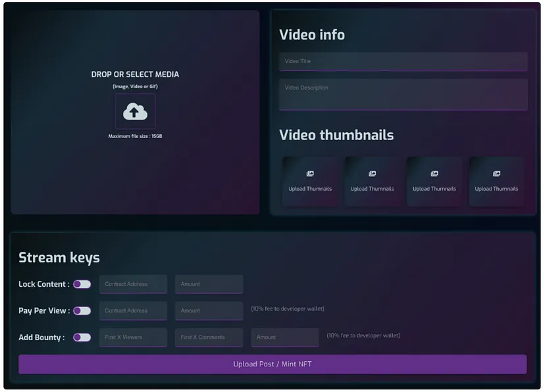Focus the Video Title field
This screenshot has height=392, width=545.
click(403, 61)
